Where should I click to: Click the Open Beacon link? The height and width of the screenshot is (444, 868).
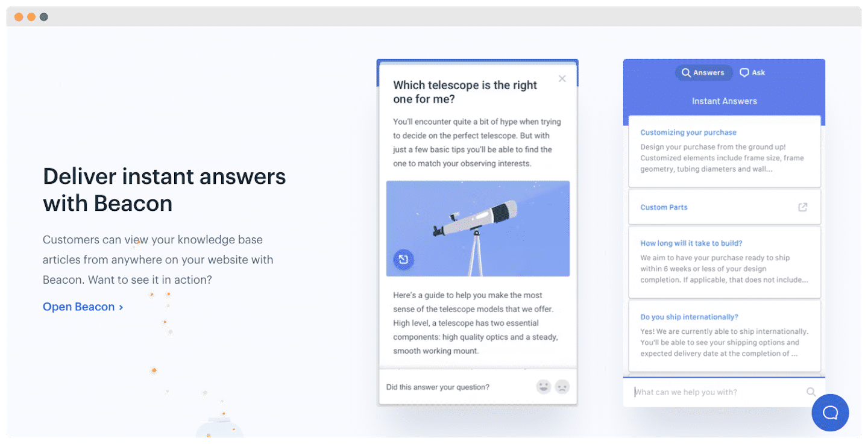point(83,307)
